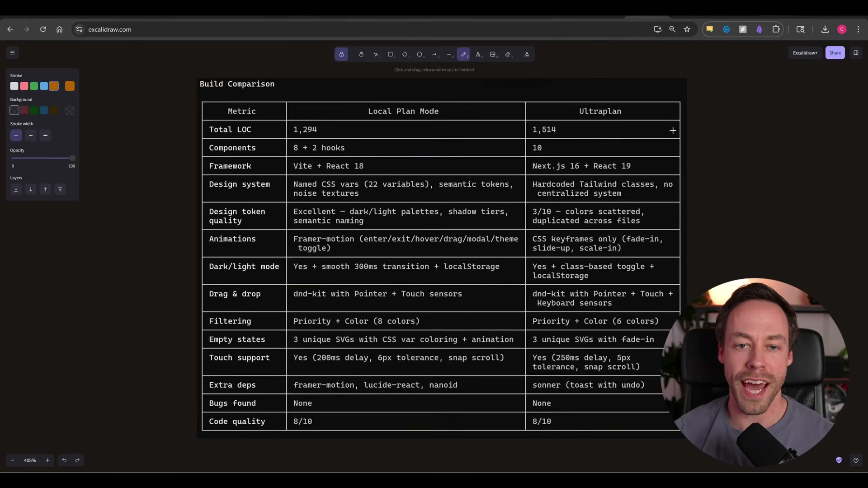
Task: Bring the layer to front
Action: tap(60, 189)
